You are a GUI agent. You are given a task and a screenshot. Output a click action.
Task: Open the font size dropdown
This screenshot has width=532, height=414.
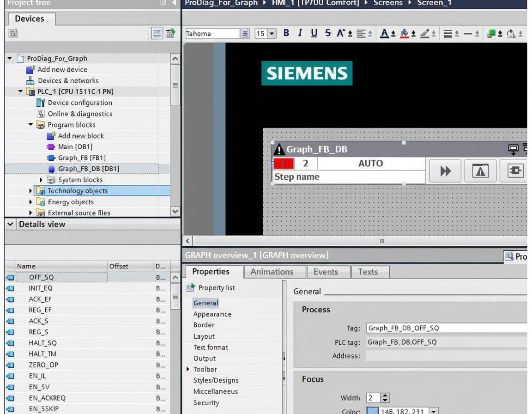click(x=272, y=34)
